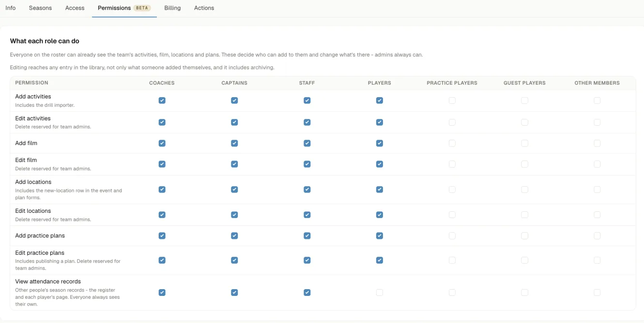The height and width of the screenshot is (323, 644).
Task: Uncheck Add practice plans for Players
Action: click(x=380, y=235)
